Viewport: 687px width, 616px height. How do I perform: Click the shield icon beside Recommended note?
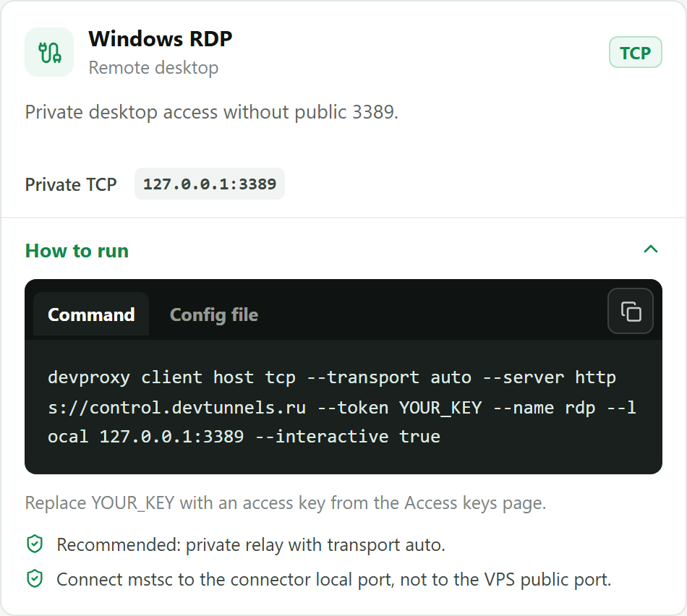click(35, 544)
